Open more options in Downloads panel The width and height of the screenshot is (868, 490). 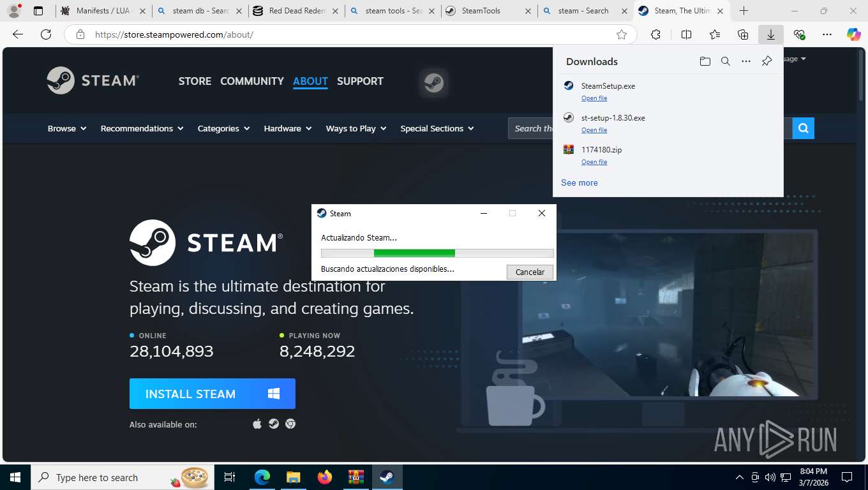tap(746, 61)
